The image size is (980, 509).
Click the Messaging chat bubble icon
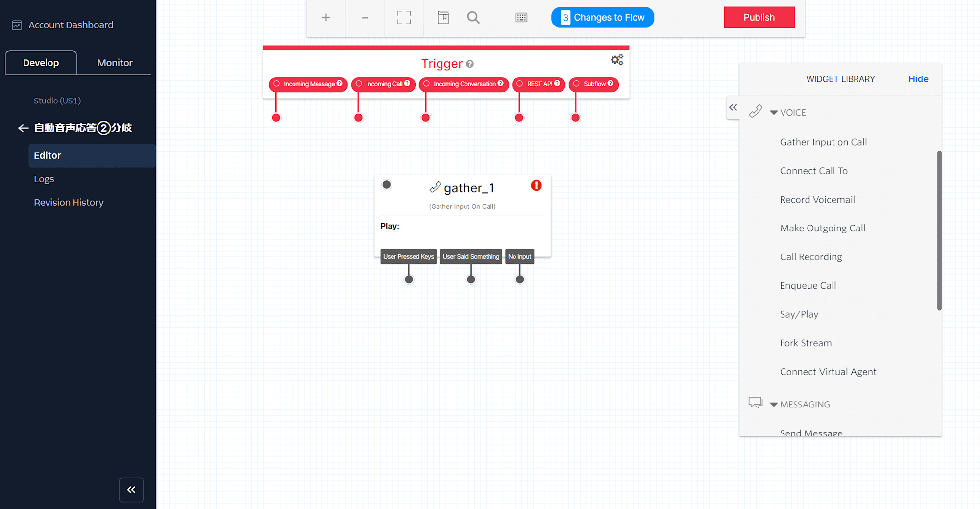756,403
